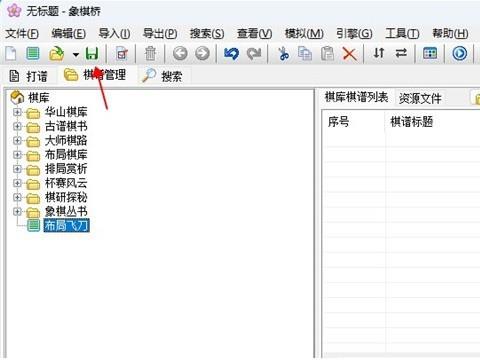Click the back navigation arrow icon
Screen dimensions: 480x360
(180, 53)
